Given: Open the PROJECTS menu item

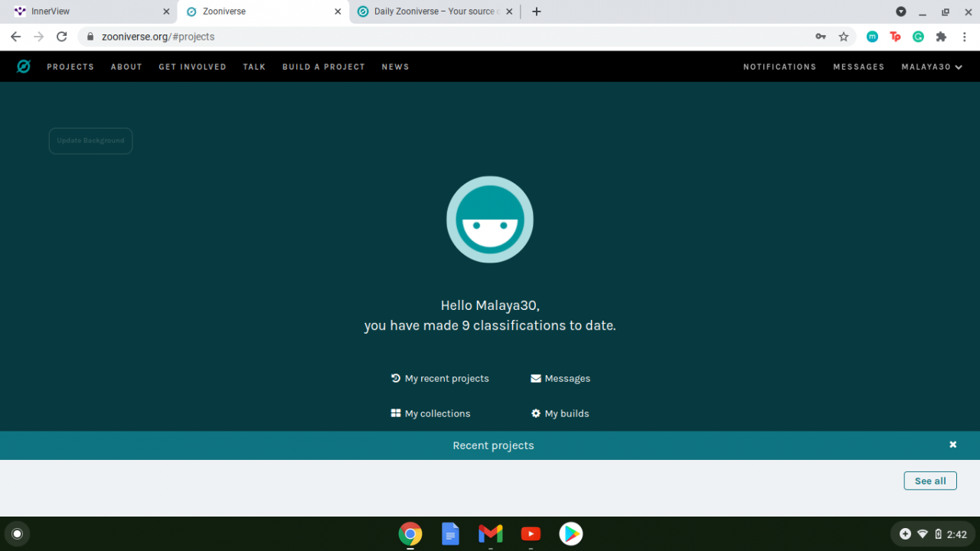Looking at the screenshot, I should [x=70, y=67].
